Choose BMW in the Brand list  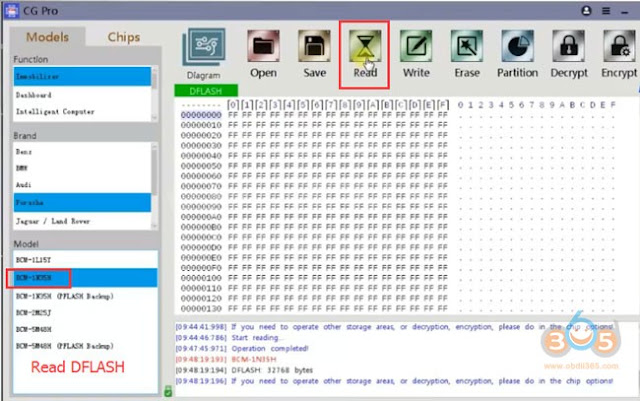[x=82, y=168]
